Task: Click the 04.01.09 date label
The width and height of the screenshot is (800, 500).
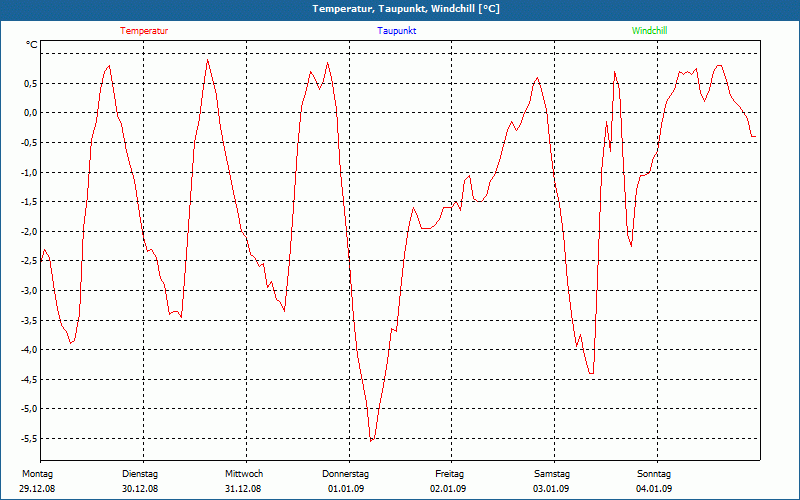Action: 654,489
